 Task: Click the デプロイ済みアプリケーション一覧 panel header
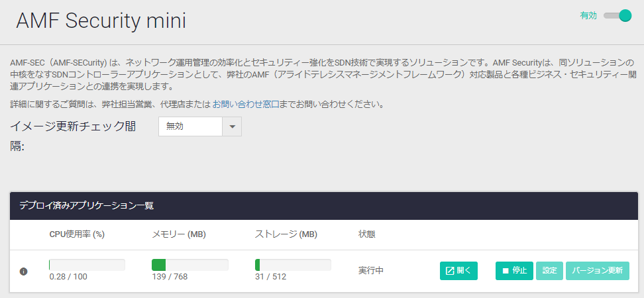(86, 206)
